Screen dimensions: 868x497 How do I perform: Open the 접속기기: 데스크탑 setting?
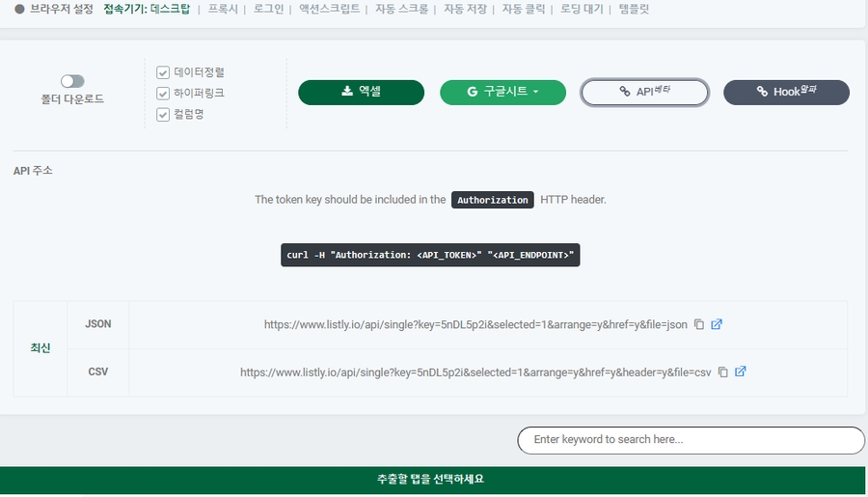[x=147, y=9]
